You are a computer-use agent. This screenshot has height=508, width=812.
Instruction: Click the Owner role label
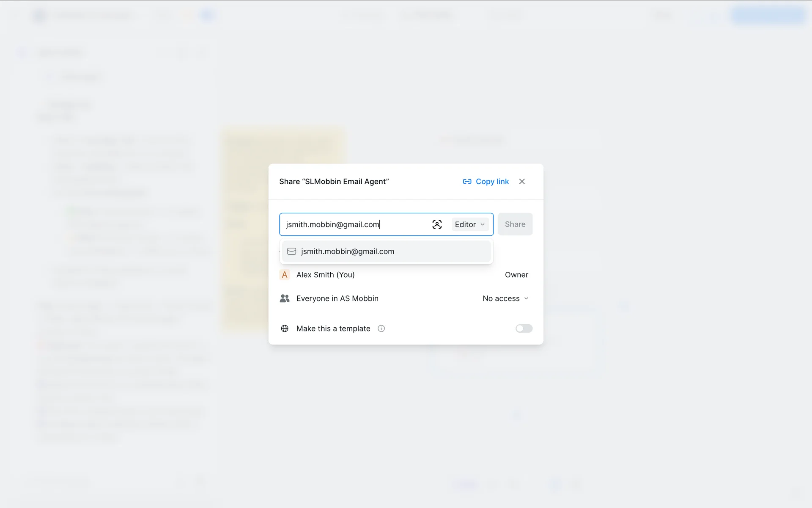click(516, 275)
